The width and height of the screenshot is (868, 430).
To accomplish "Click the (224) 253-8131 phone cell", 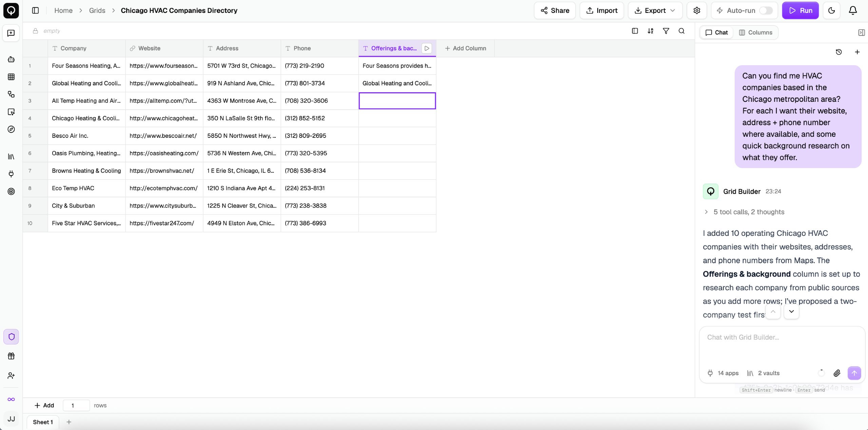I will click(x=320, y=188).
